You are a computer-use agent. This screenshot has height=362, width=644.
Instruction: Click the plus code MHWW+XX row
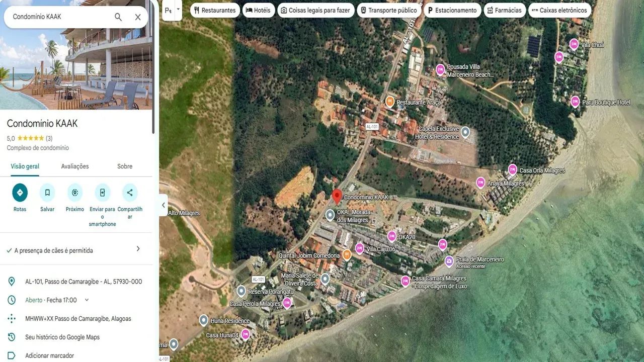(76, 319)
